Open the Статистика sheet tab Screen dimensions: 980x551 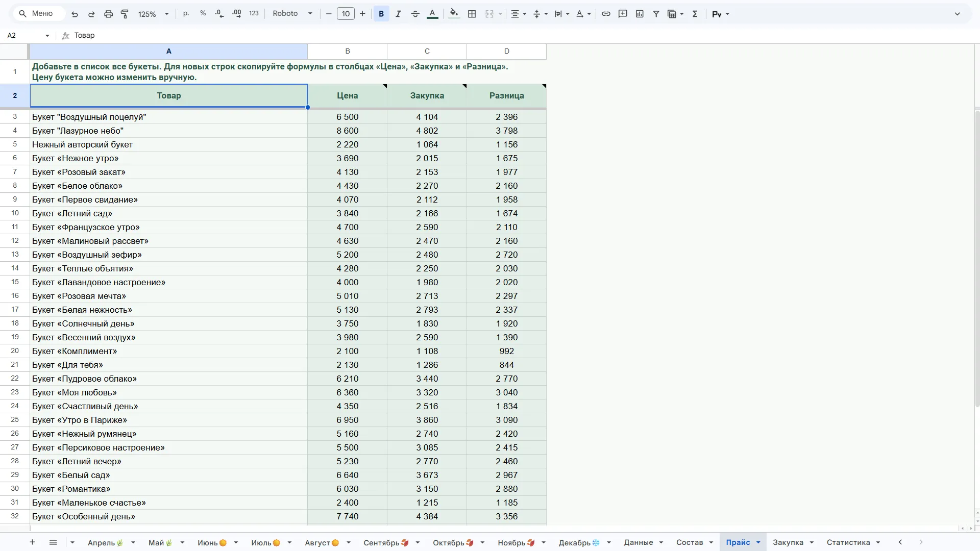(x=848, y=542)
